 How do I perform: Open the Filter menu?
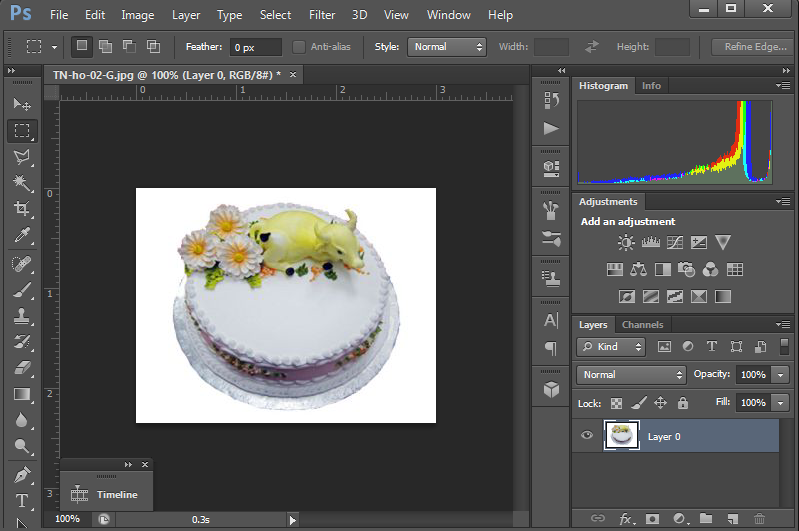(321, 15)
